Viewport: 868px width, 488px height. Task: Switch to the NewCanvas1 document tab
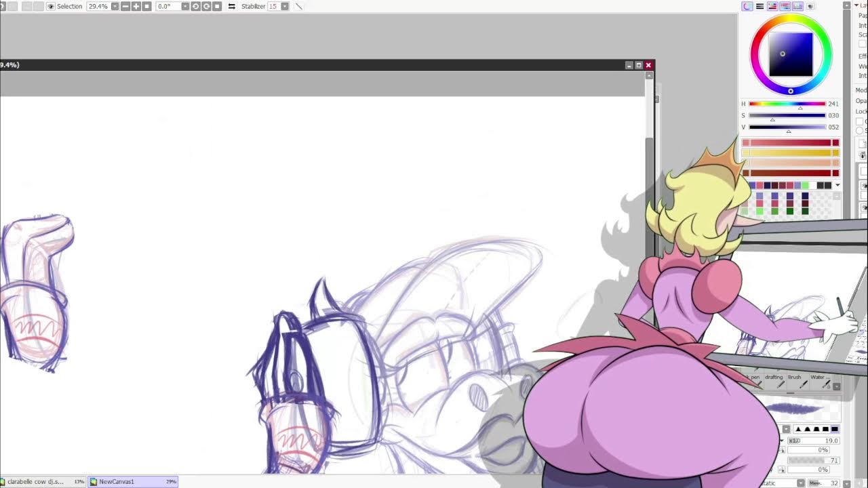tap(134, 482)
